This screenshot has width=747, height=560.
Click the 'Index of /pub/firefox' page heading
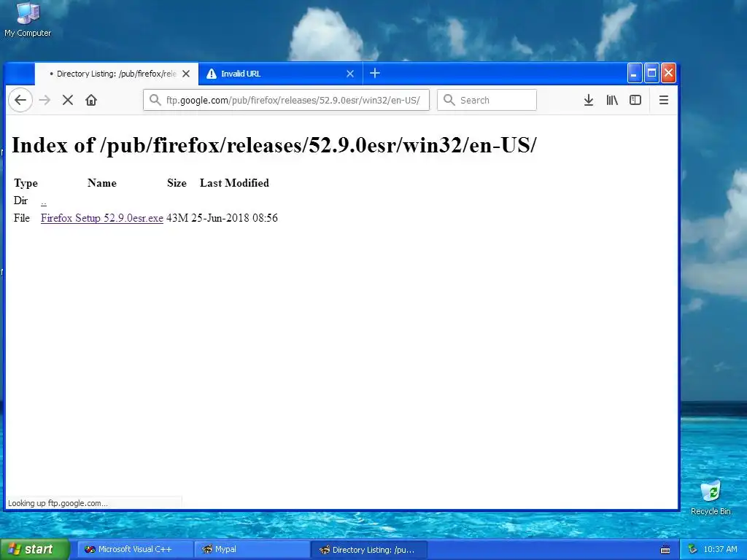274,145
